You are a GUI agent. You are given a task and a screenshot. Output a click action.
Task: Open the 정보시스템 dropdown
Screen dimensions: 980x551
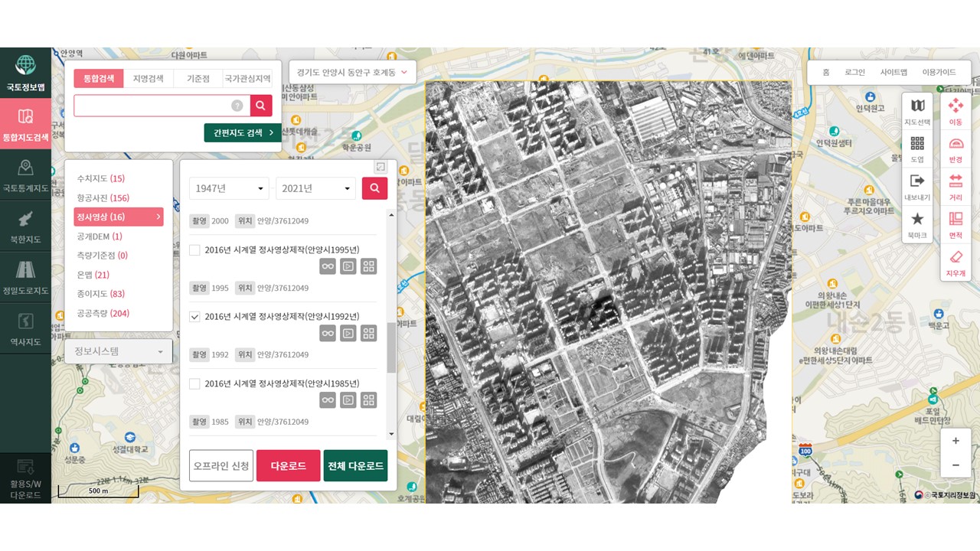(118, 352)
